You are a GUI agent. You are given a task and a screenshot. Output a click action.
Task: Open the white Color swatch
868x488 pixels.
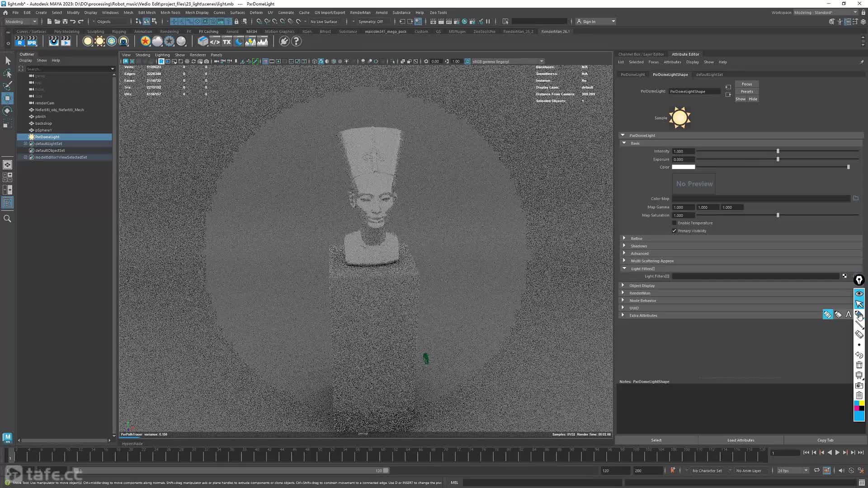point(683,167)
